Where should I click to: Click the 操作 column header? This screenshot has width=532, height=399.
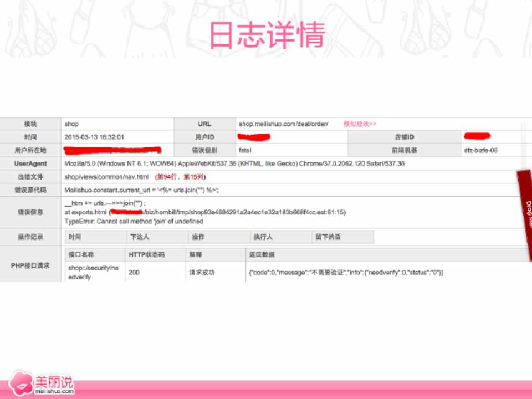coord(198,237)
